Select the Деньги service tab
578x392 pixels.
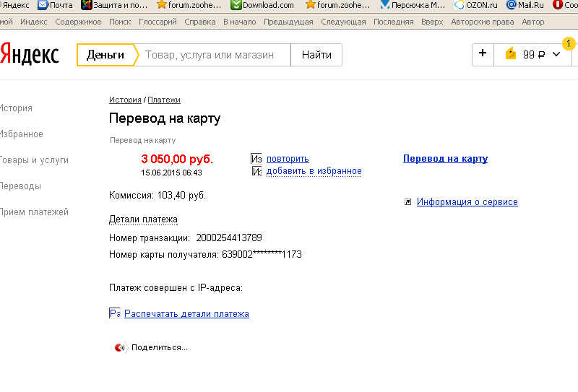click(x=105, y=55)
